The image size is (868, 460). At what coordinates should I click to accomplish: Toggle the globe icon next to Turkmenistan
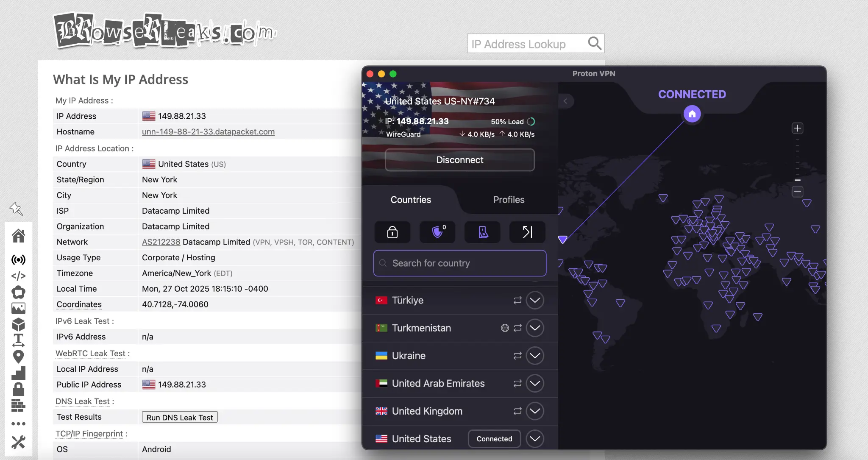click(504, 328)
